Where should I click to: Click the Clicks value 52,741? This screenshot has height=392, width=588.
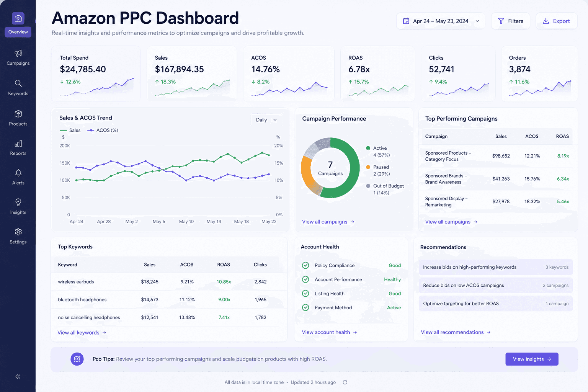[x=441, y=69]
